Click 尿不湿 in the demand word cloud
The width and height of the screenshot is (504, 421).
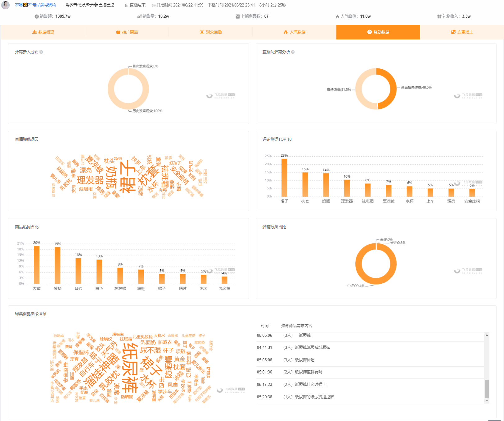151,350
